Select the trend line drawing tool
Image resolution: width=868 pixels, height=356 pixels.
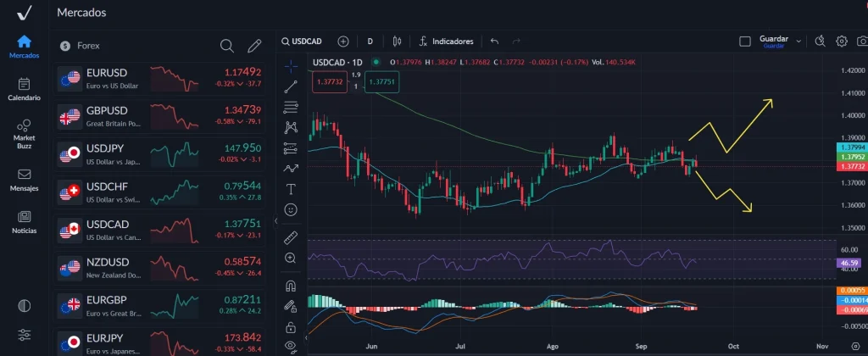291,86
